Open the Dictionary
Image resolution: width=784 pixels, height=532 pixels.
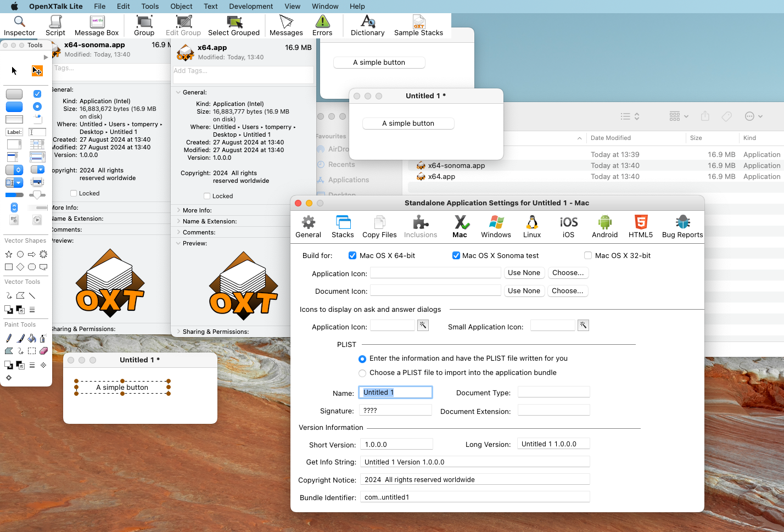pos(368,26)
